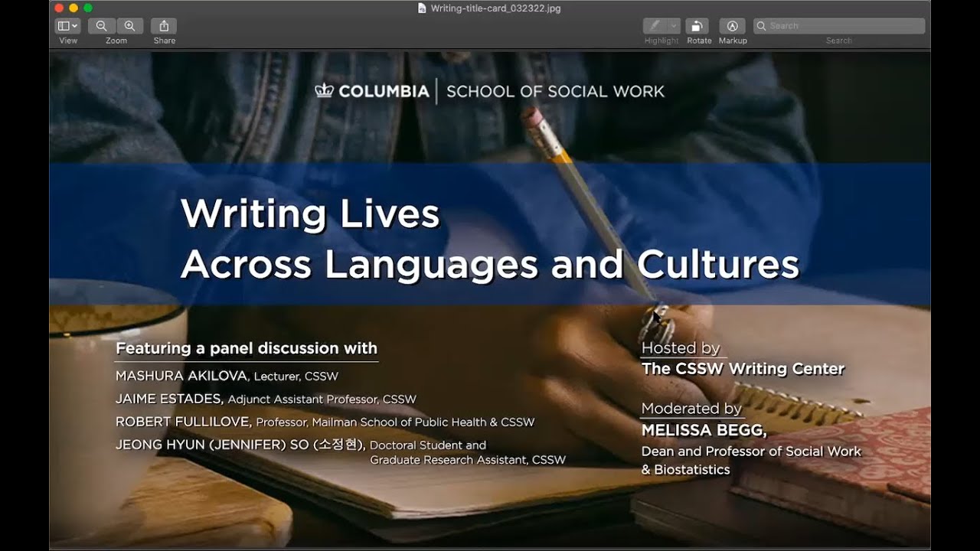Zoom out using the minus magnifier

tap(102, 26)
